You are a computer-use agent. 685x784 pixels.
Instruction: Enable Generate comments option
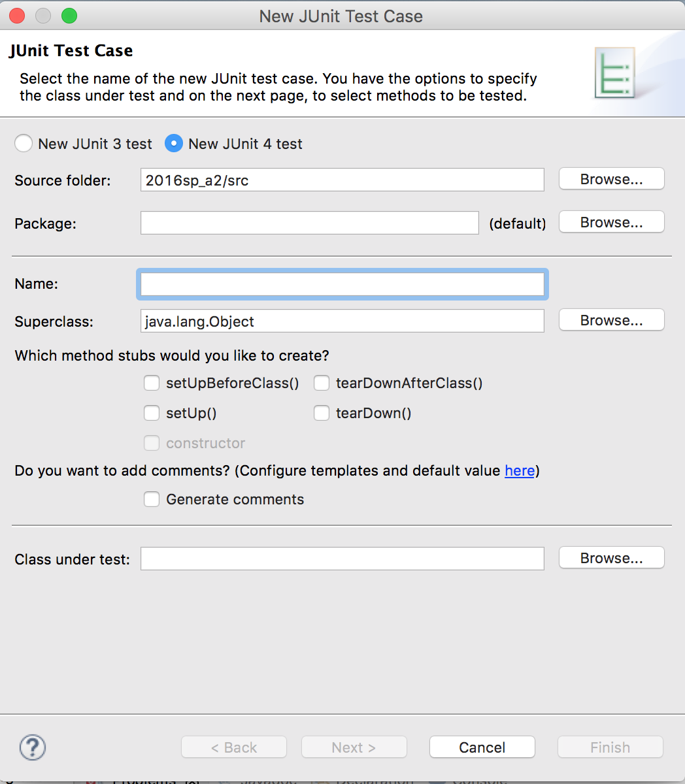(x=151, y=499)
